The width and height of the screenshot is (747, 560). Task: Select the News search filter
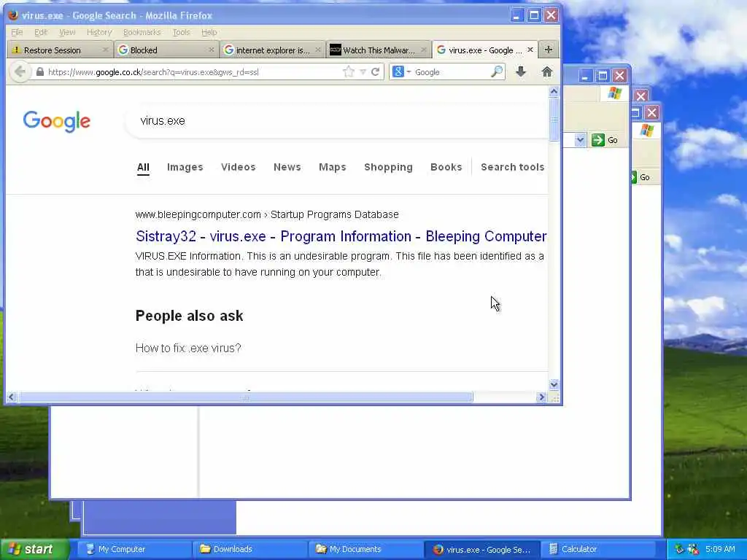[287, 167]
